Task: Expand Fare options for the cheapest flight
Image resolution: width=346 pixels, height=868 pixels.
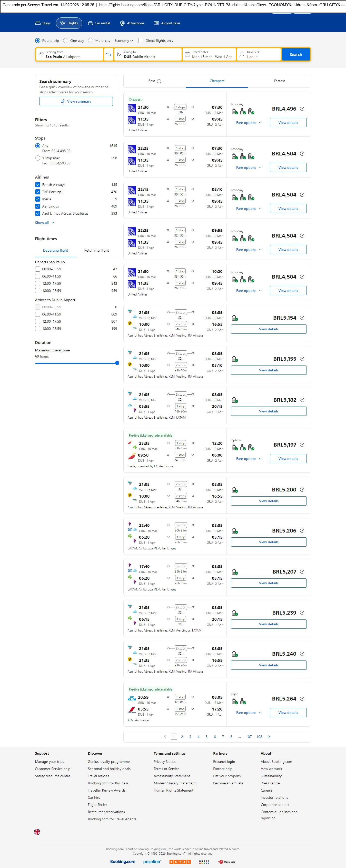Action: coord(249,123)
